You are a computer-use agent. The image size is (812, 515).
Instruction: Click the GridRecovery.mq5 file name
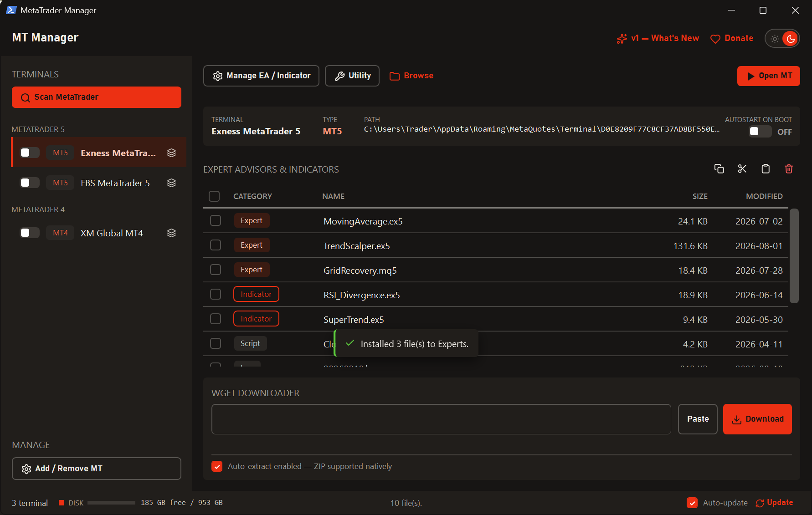[x=360, y=270]
